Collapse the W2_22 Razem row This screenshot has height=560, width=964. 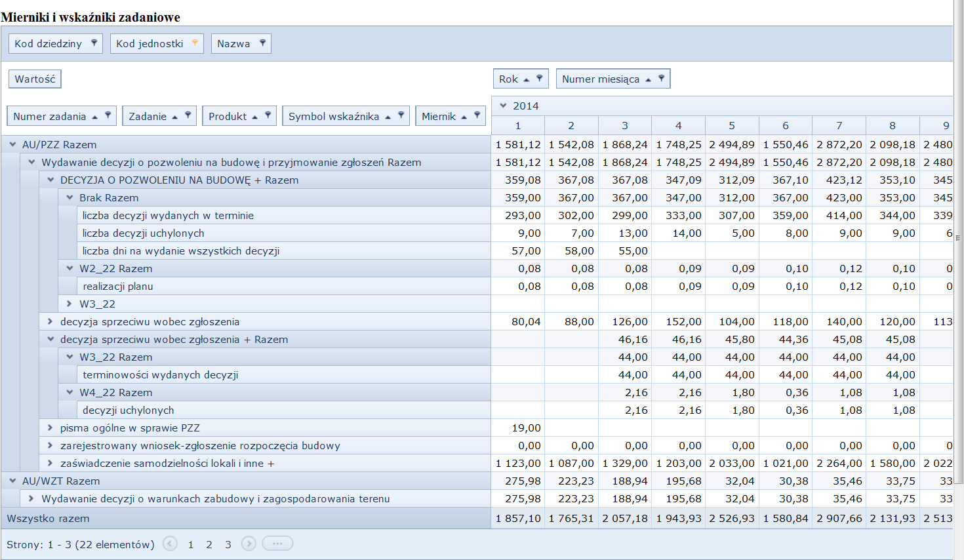[70, 268]
